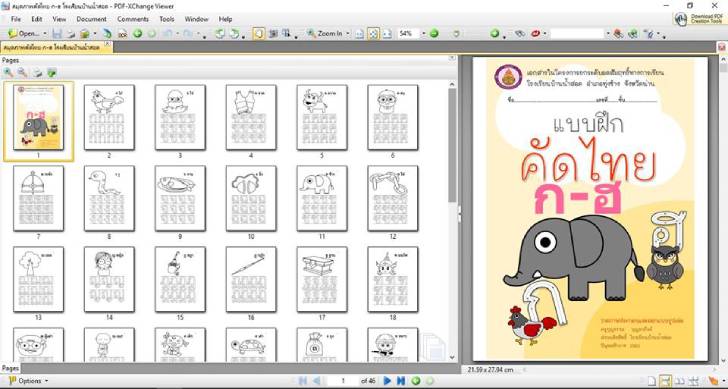The width and height of the screenshot is (728, 389).
Task: Click the toolbar search text field
Action: coord(577,33)
